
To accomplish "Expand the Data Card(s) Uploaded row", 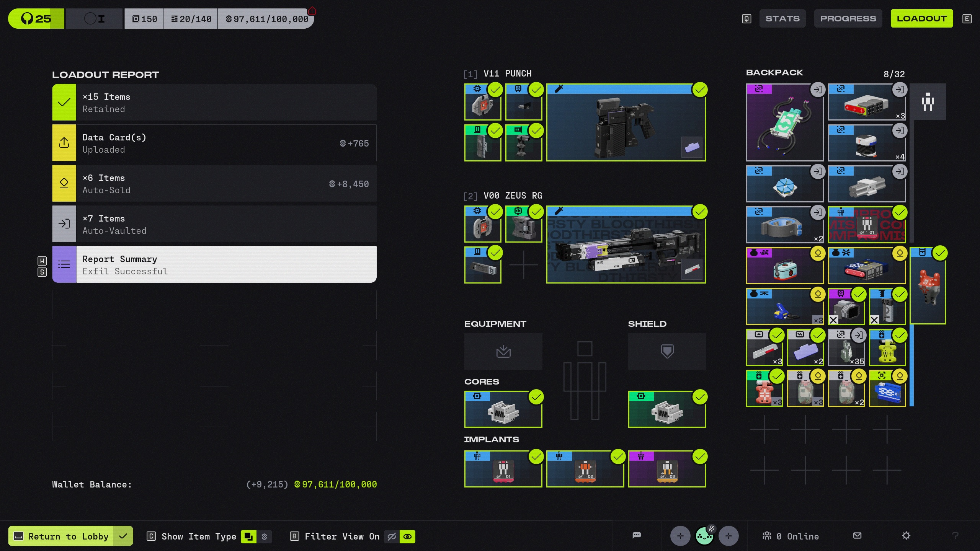I will point(214,143).
